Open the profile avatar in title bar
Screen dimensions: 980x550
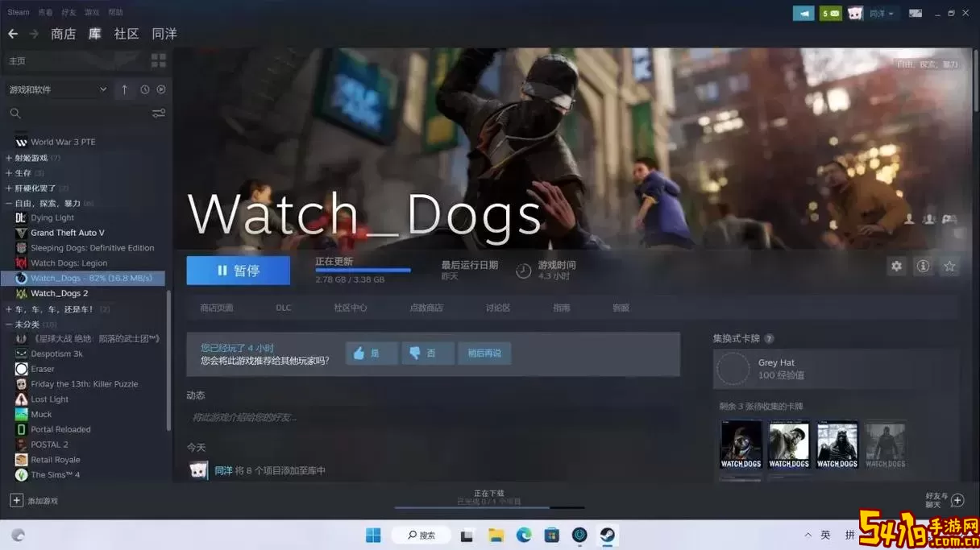point(855,13)
